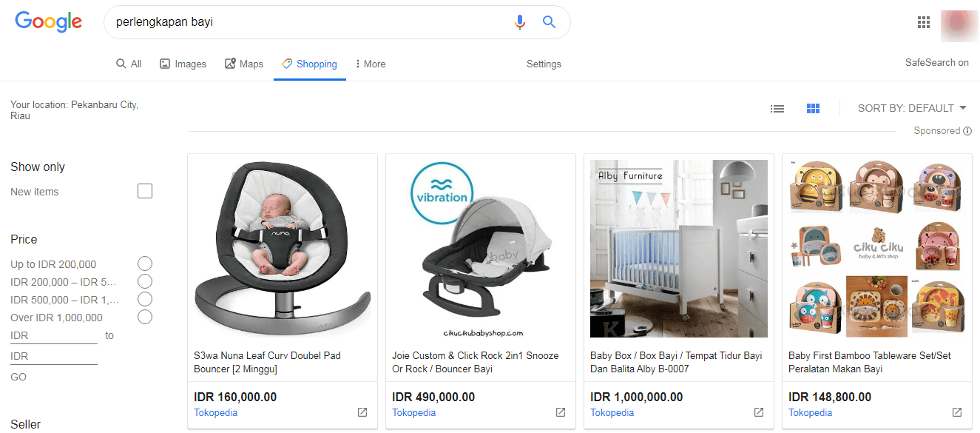Open the Settings menu

coord(544,64)
